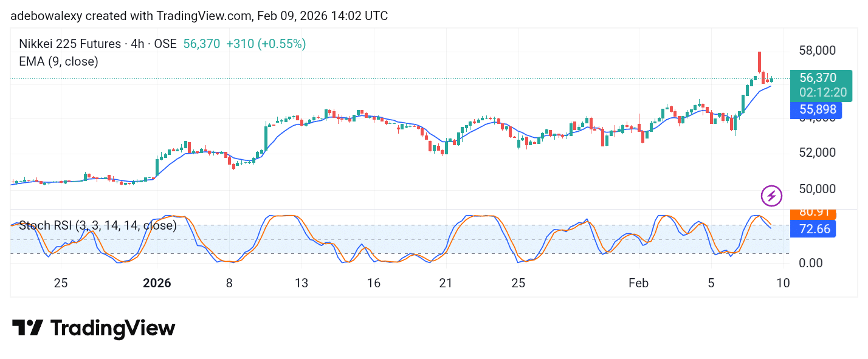Click the Feb label on the time axis
This screenshot has height=359, width=868.
[x=638, y=283]
